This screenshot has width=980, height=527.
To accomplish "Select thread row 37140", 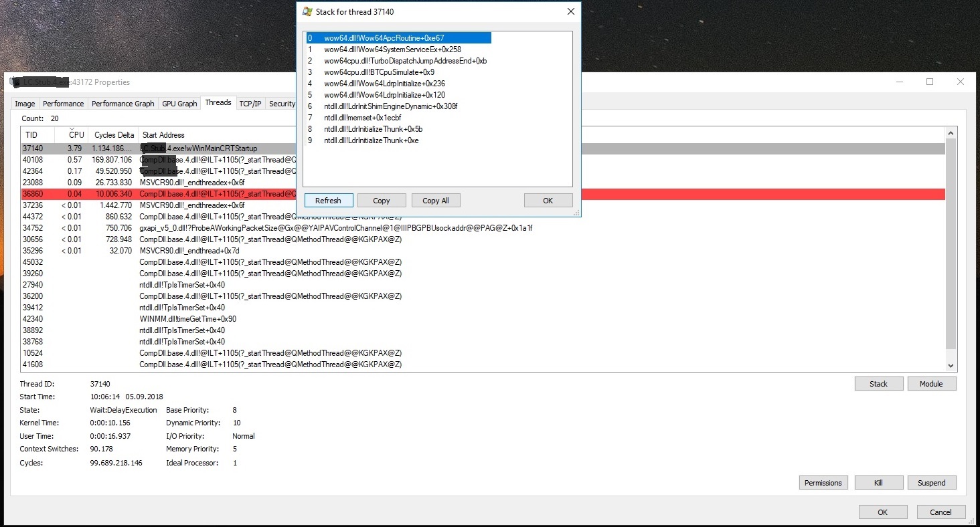I will pos(483,148).
